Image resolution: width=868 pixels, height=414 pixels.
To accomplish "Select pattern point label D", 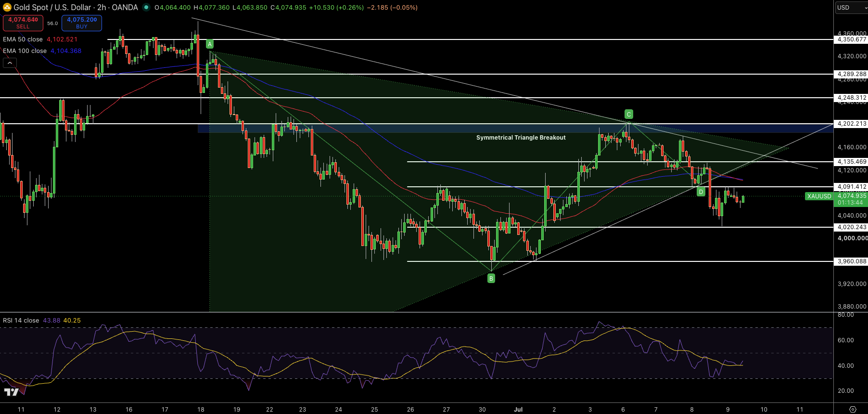I will click(701, 192).
